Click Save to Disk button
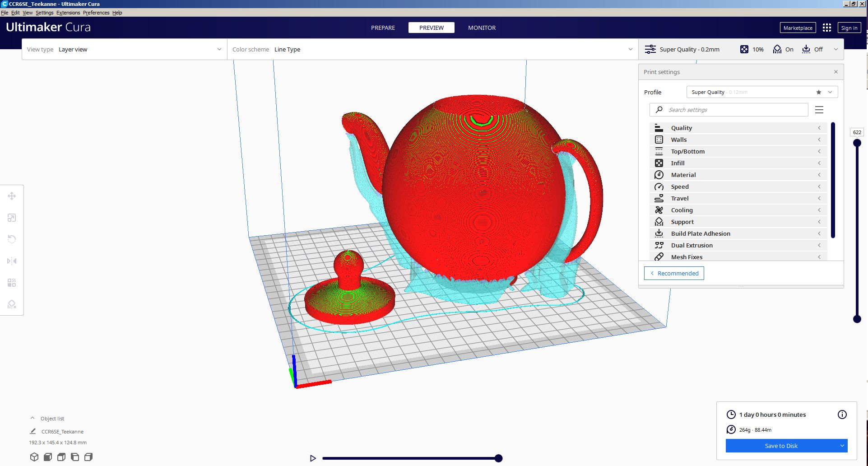The width and height of the screenshot is (868, 466). point(781,446)
